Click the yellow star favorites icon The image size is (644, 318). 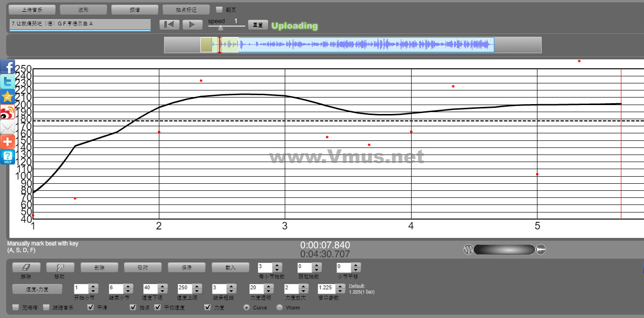pyautogui.click(x=8, y=97)
